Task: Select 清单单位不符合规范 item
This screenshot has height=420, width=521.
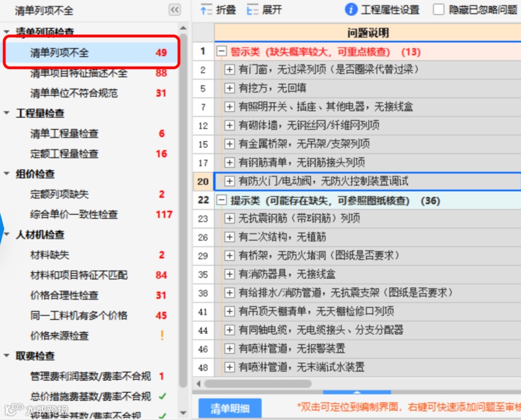Action: [x=74, y=93]
